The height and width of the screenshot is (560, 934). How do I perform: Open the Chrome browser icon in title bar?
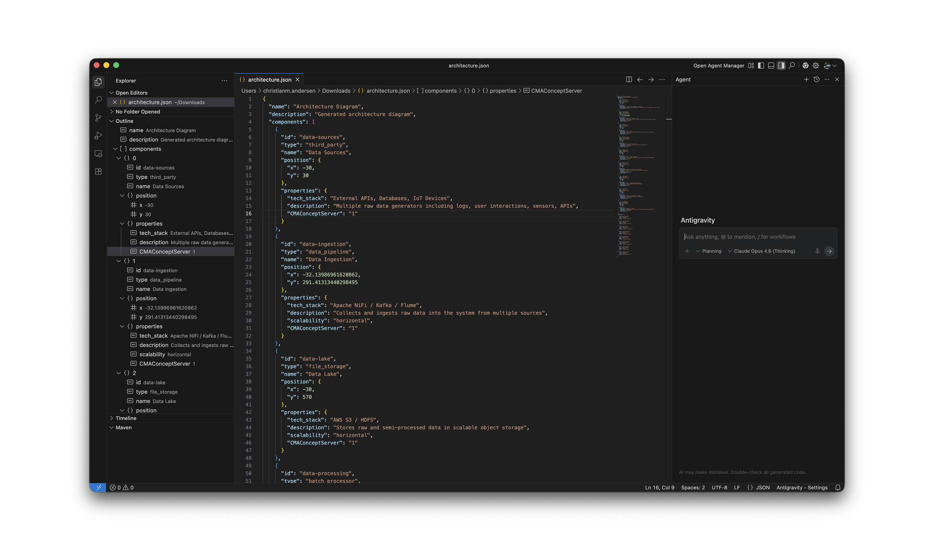tap(805, 66)
